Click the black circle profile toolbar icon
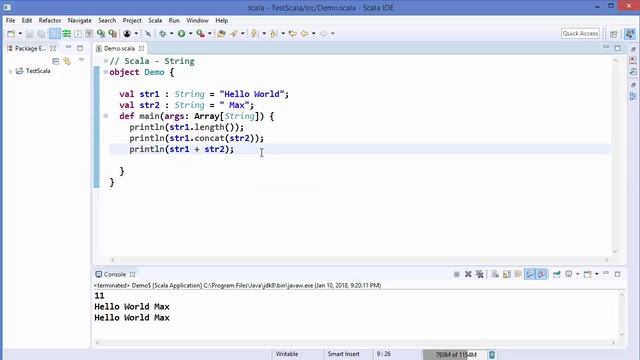The width and height of the screenshot is (640, 360). (127, 34)
